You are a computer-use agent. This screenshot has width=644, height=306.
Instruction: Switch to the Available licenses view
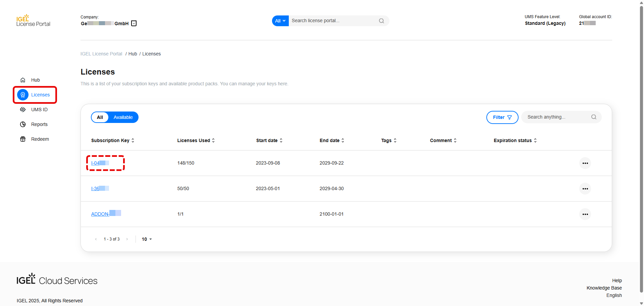click(123, 117)
